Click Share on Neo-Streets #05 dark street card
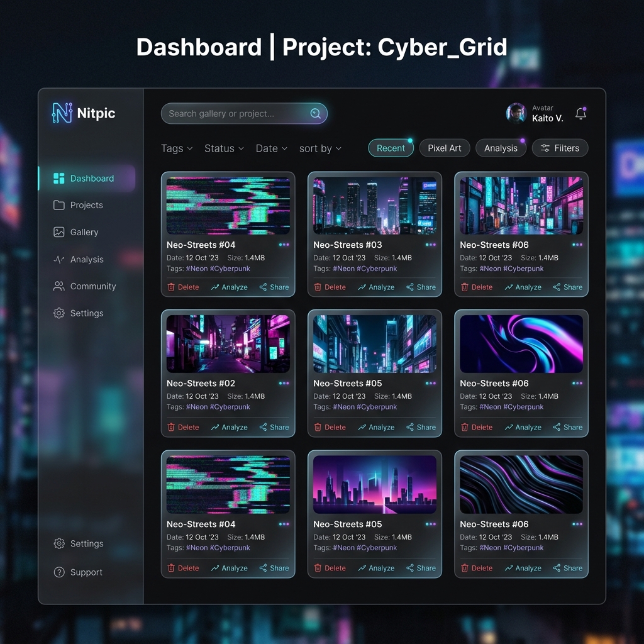 click(421, 427)
